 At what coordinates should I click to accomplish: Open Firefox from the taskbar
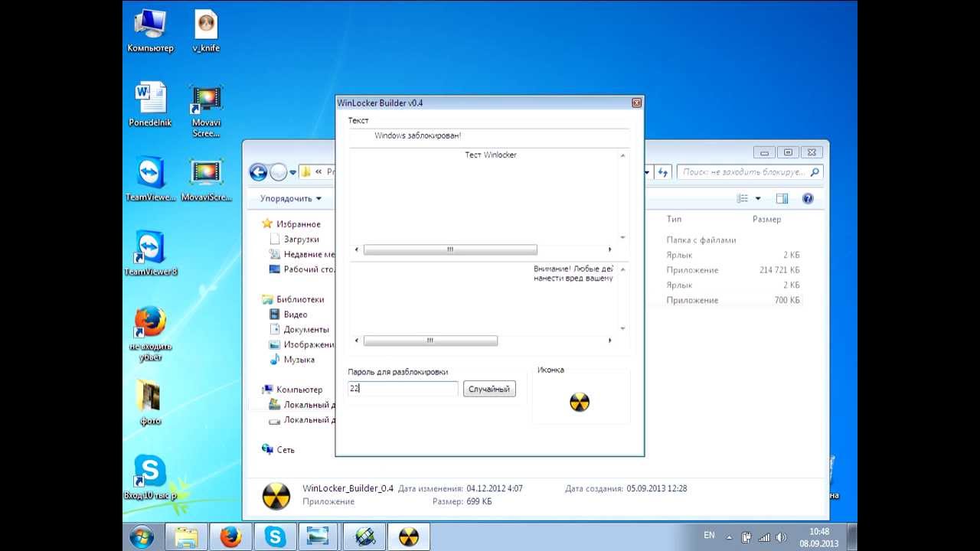[230, 537]
